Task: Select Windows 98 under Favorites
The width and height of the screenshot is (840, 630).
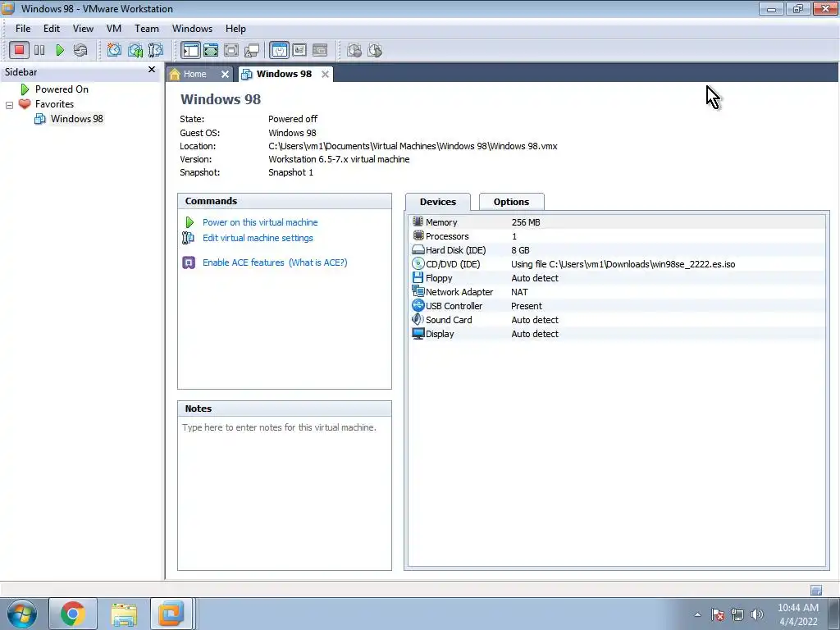Action: pyautogui.click(x=76, y=119)
